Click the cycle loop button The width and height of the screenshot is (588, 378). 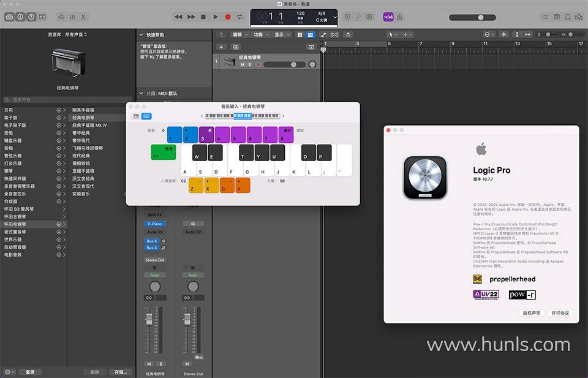240,17
